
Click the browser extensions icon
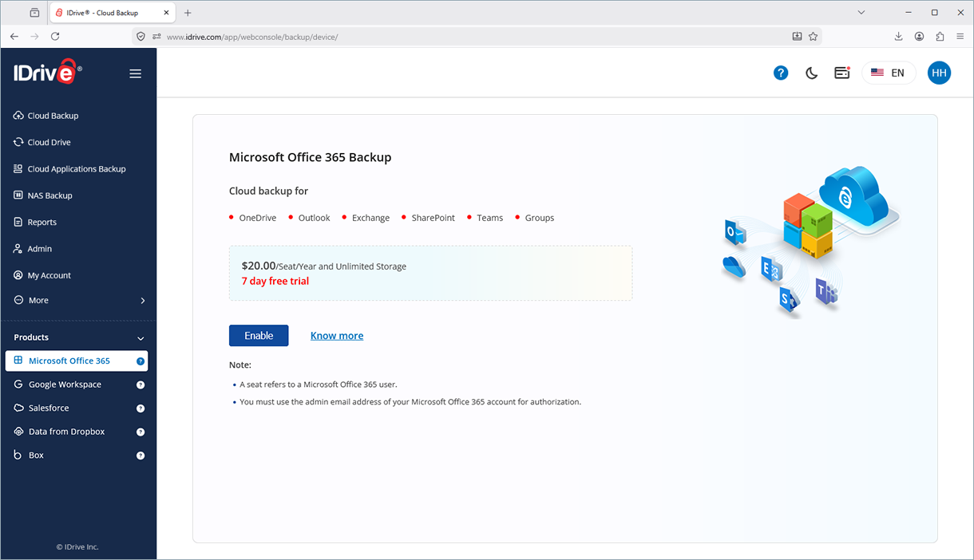click(940, 36)
